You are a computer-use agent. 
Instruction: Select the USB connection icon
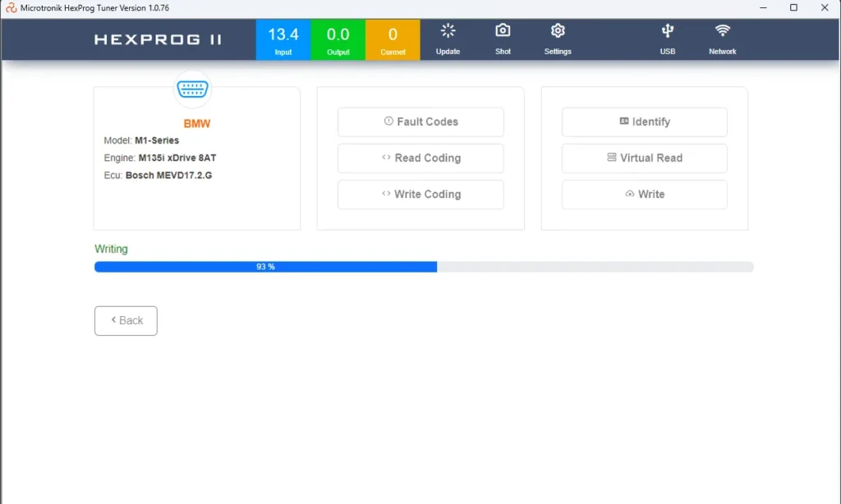[667, 39]
